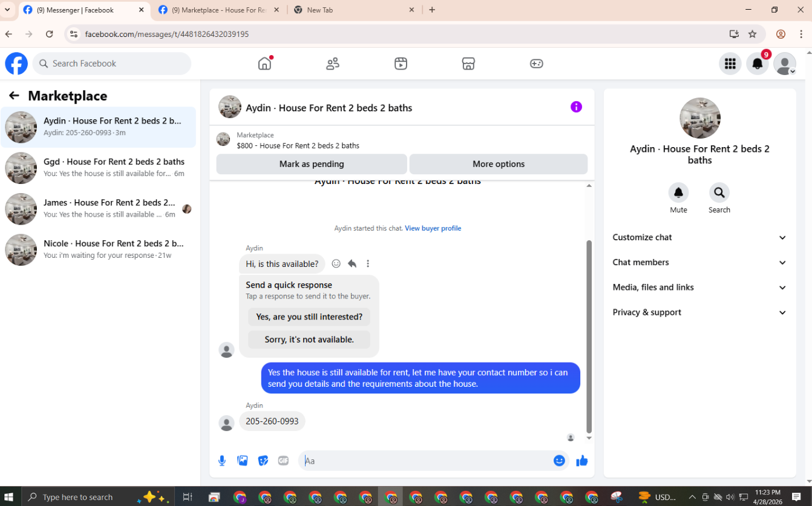
Task: Click More options button
Action: 499,164
